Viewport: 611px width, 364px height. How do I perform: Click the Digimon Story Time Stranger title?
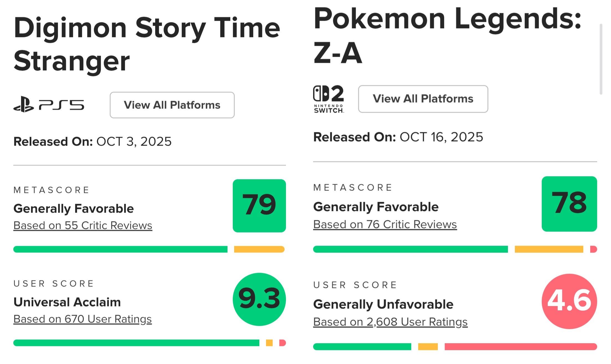click(147, 44)
